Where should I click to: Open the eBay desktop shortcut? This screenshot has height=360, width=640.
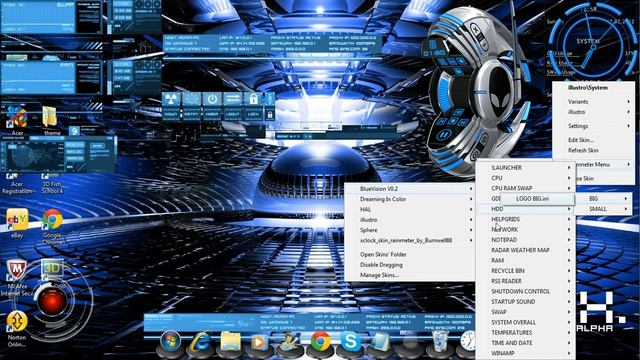pos(17,223)
